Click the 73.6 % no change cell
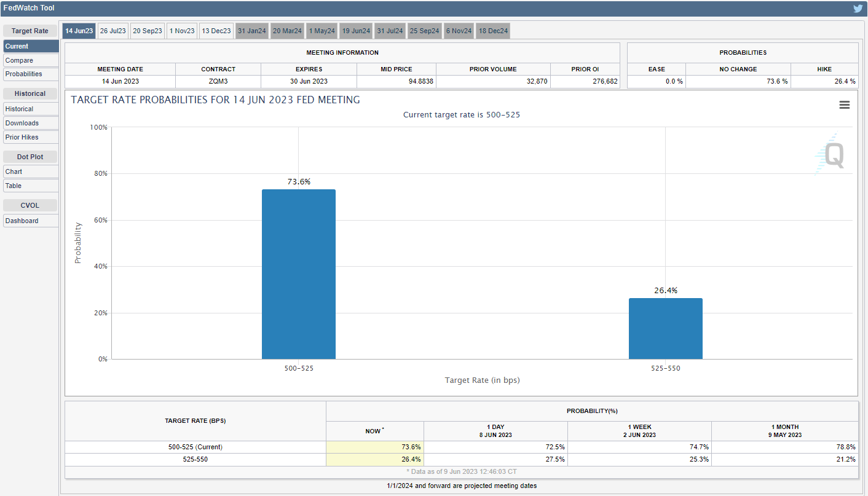Screen dimensions: 868x496 (x=738, y=81)
